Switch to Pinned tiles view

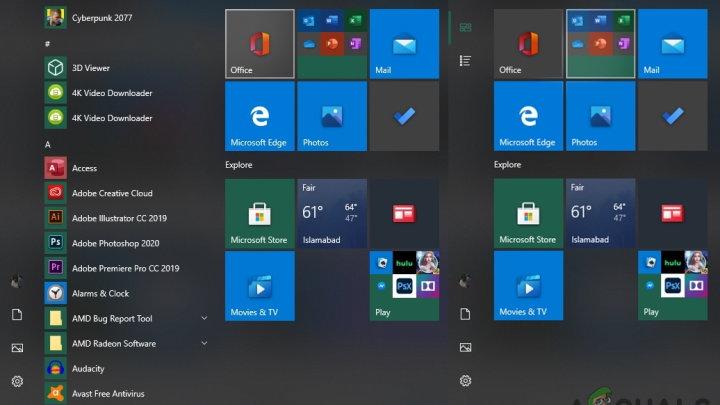click(465, 28)
